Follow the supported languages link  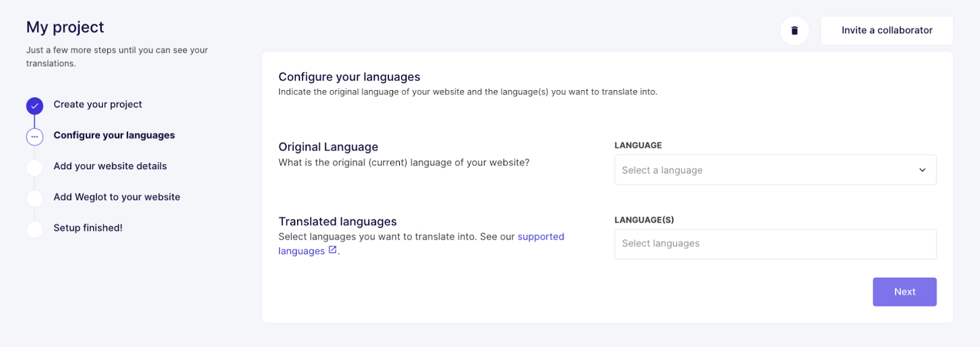pyautogui.click(x=540, y=237)
